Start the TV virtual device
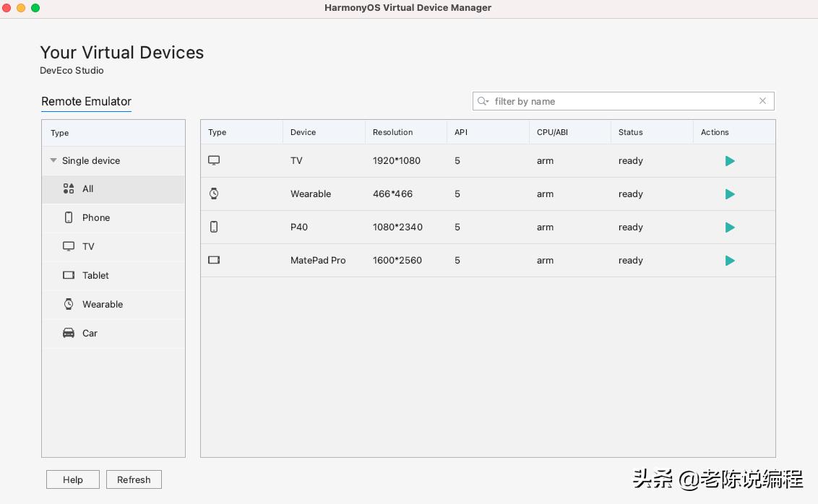The width and height of the screenshot is (818, 504). (x=730, y=161)
